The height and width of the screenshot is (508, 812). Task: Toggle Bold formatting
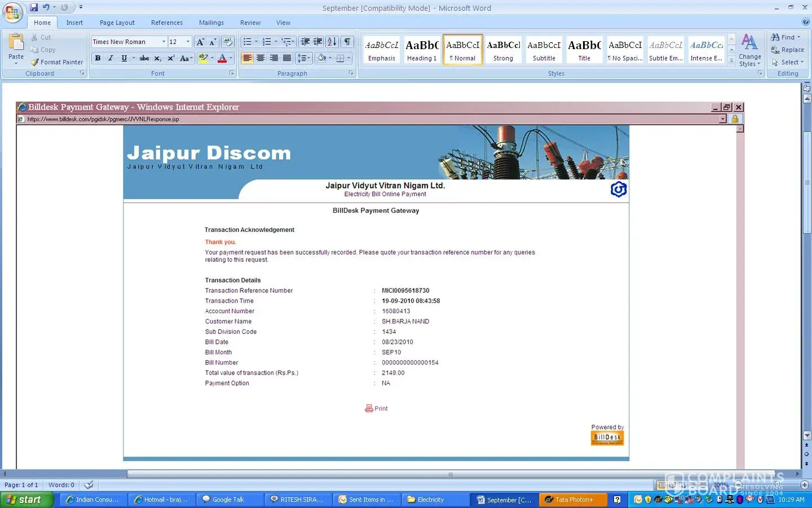[x=98, y=58]
